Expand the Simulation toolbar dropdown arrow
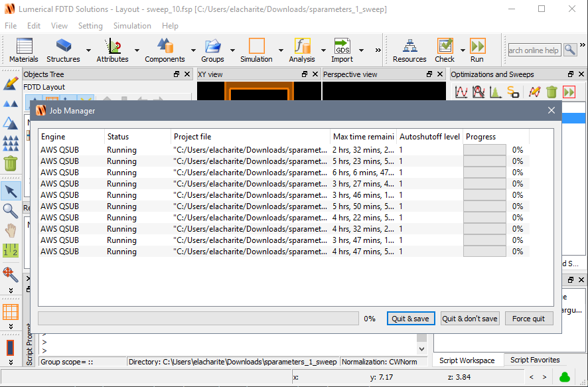Screen dimensions: 588x387 [x=281, y=50]
